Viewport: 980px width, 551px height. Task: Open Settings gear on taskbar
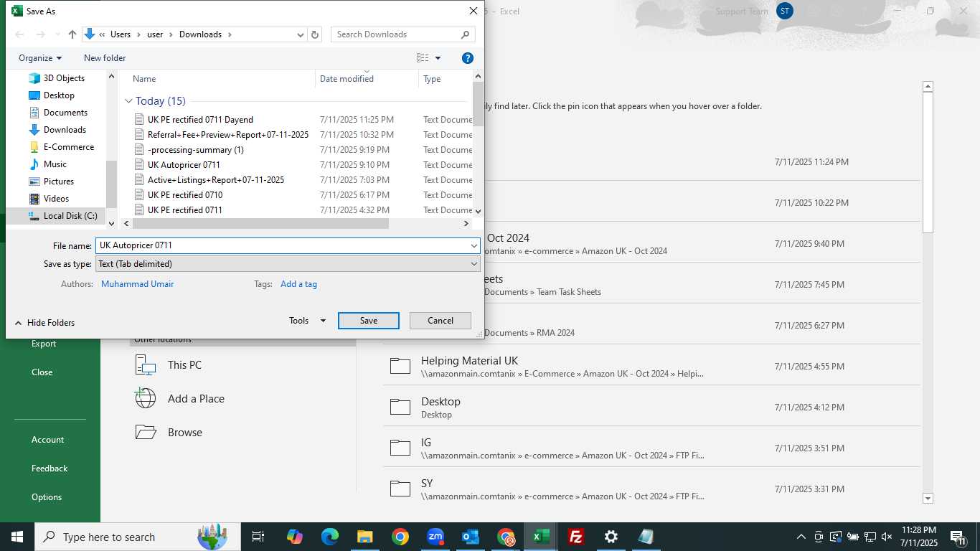(x=611, y=537)
